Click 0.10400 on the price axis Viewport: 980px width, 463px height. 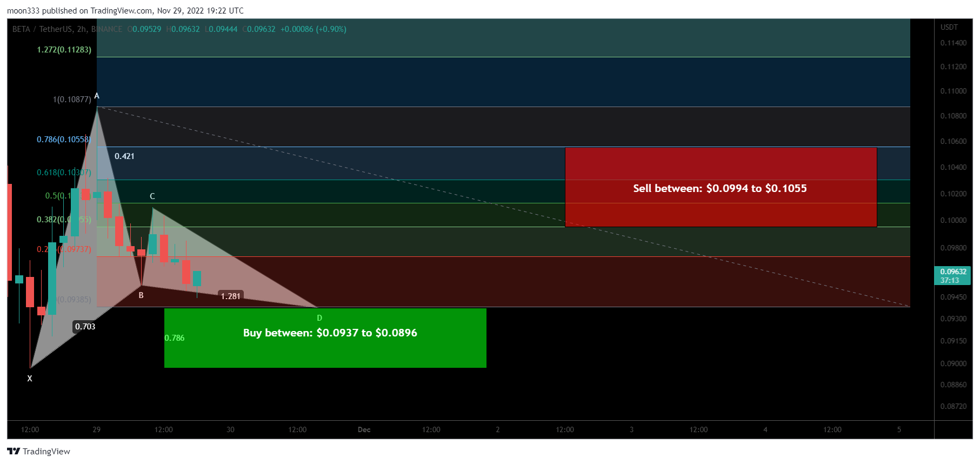pyautogui.click(x=954, y=167)
